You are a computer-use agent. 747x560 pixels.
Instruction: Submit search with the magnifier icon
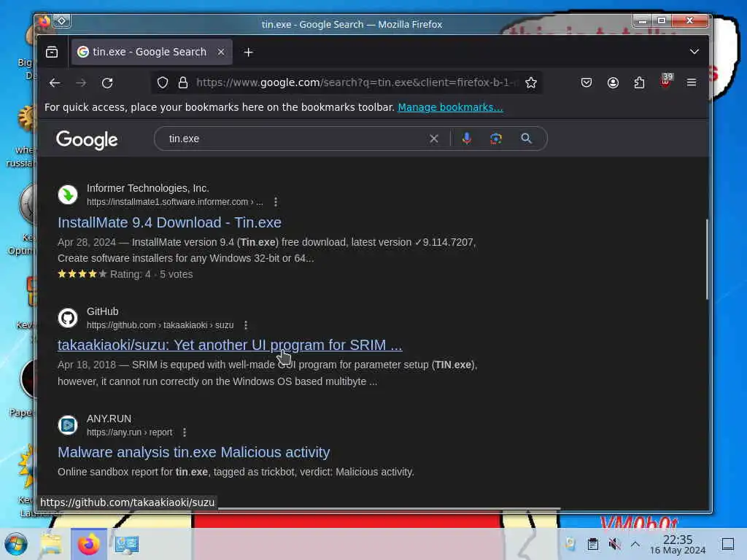(x=526, y=139)
